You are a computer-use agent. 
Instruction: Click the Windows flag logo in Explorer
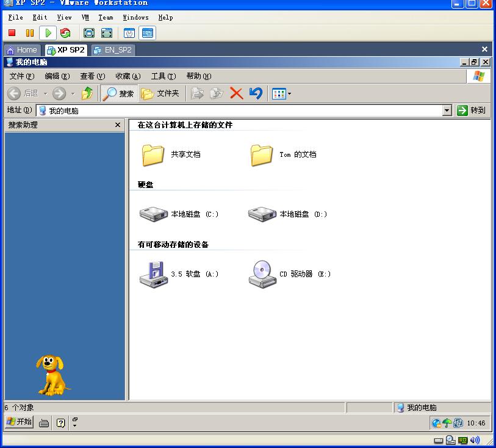478,76
